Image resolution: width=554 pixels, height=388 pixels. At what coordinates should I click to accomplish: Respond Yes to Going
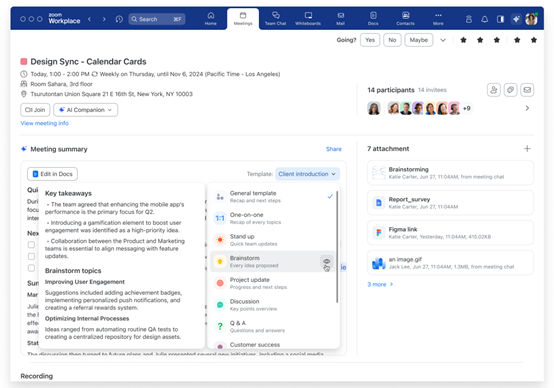pos(370,40)
